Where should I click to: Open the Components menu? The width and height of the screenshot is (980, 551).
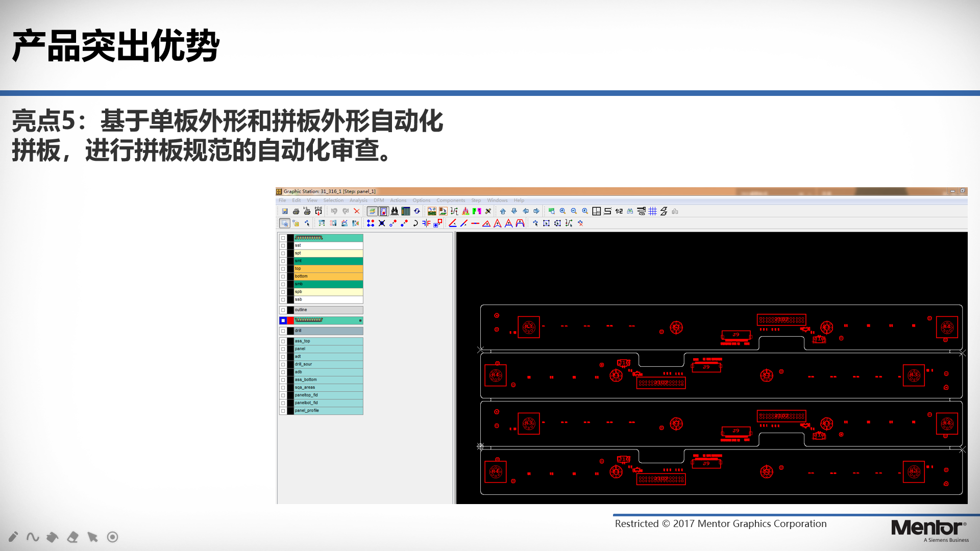[451, 201]
